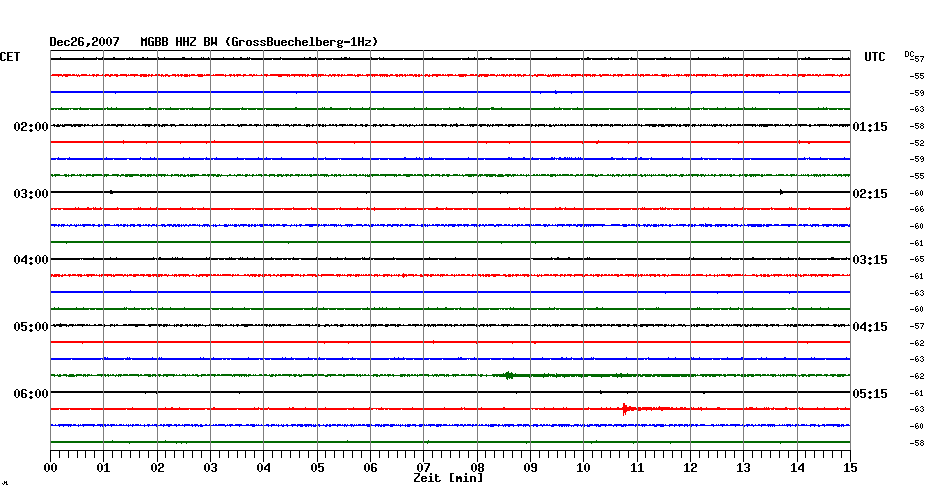Click the red trace event onset near minute 11

625,409
